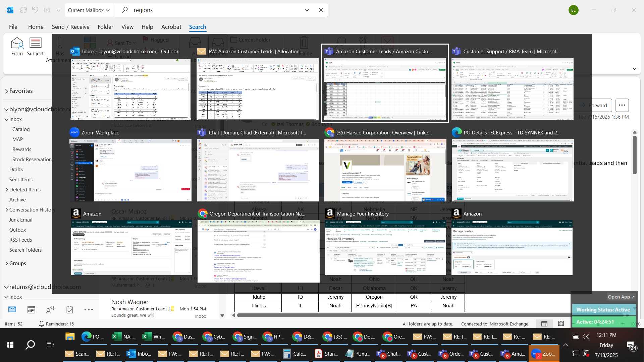Click the From search filter icon
Screen dimensions: 644x362
[17, 47]
